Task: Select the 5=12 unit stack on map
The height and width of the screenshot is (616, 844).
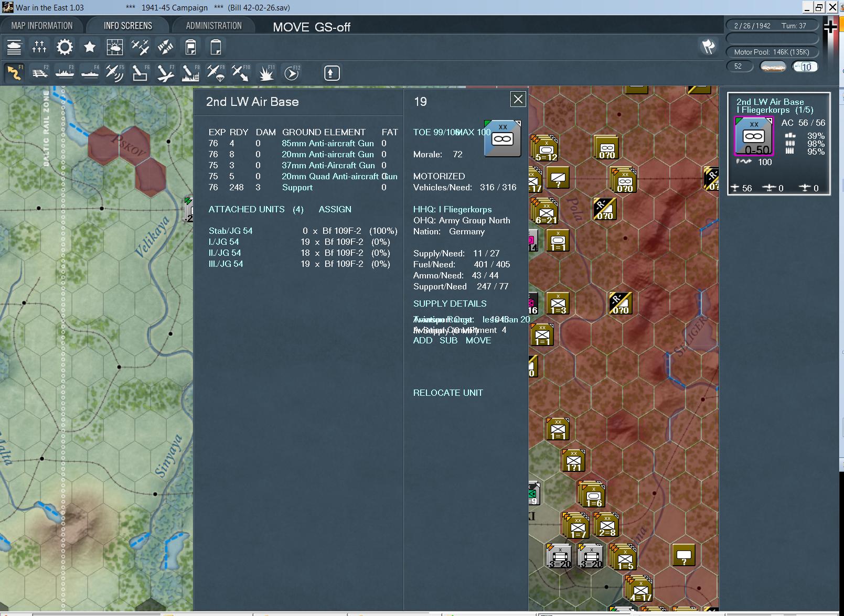Action: [x=545, y=149]
